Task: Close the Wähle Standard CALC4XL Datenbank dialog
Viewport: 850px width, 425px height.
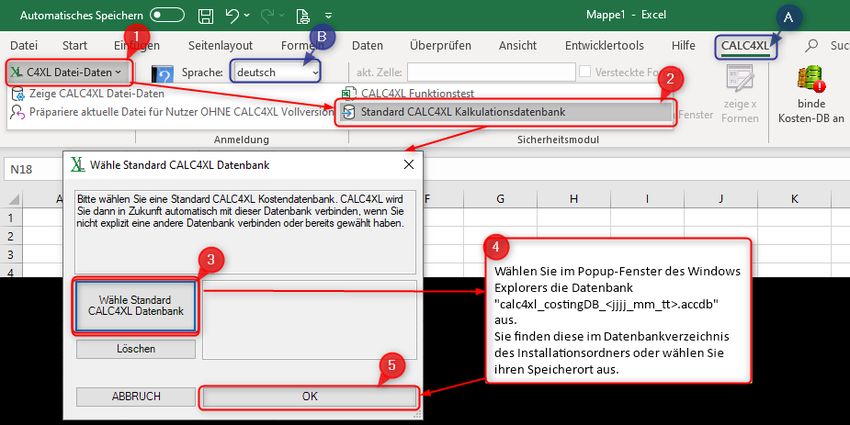Action: click(409, 165)
